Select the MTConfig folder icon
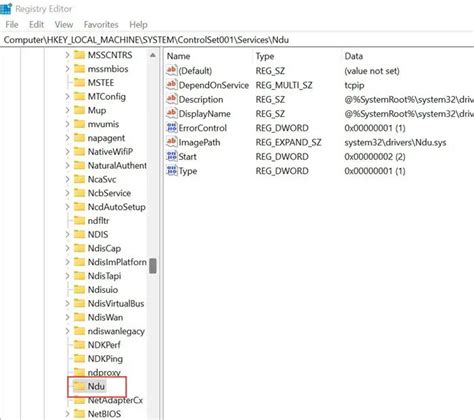474x420 pixels. pos(79,96)
